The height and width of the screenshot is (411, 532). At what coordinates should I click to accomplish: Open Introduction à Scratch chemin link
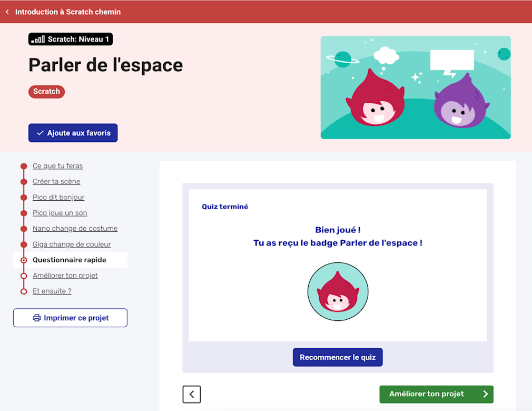point(68,12)
